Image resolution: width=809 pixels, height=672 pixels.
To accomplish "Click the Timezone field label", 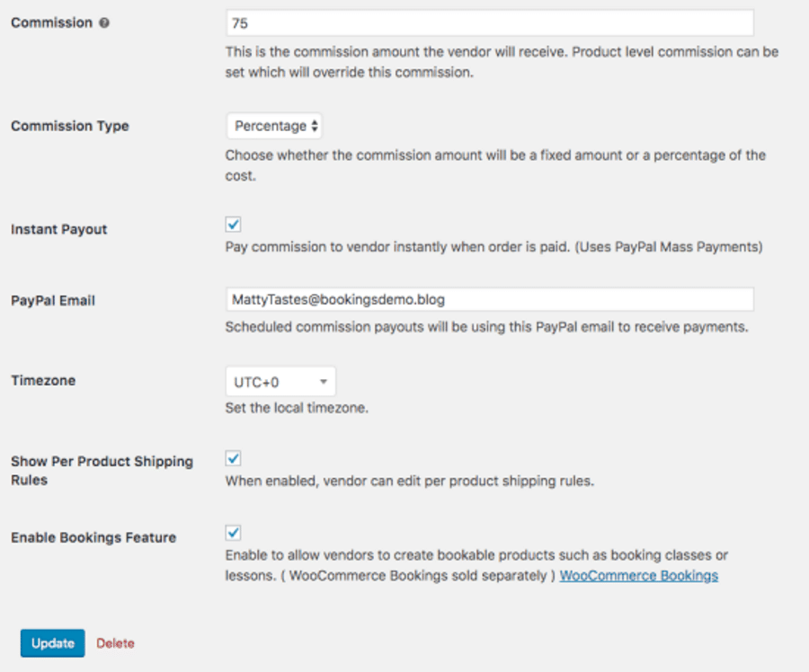I will pyautogui.click(x=43, y=381).
